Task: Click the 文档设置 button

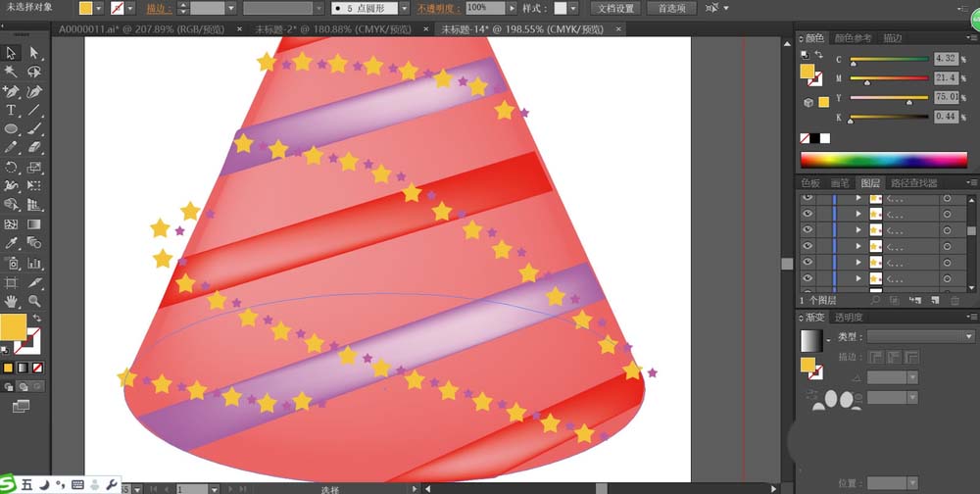Action: pos(615,8)
